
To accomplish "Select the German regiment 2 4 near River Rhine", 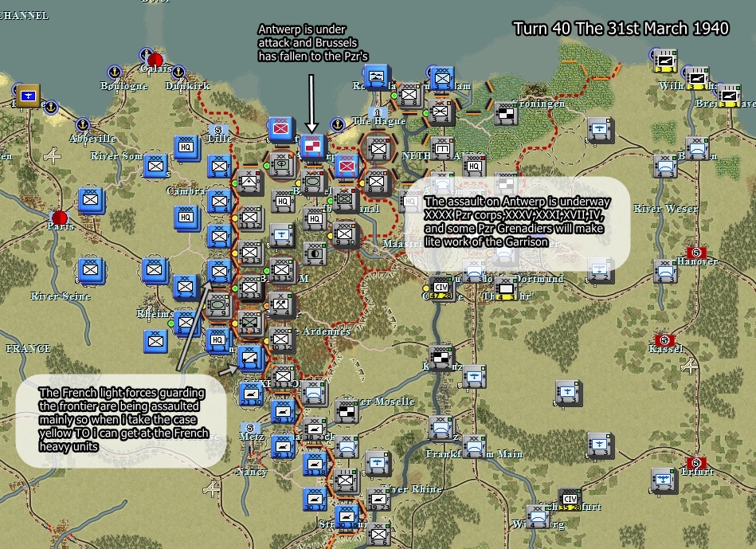I will [x=346, y=481].
